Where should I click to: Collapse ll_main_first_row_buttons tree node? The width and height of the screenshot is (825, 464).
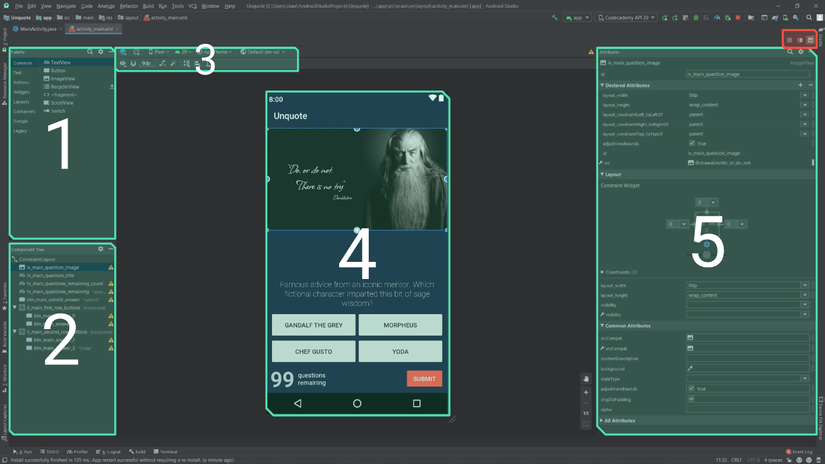click(15, 307)
